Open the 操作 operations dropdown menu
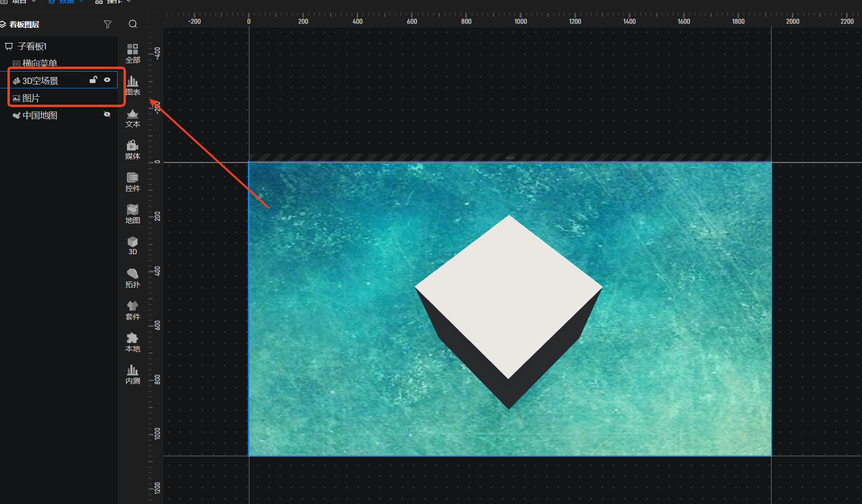The height and width of the screenshot is (504, 862). (114, 2)
